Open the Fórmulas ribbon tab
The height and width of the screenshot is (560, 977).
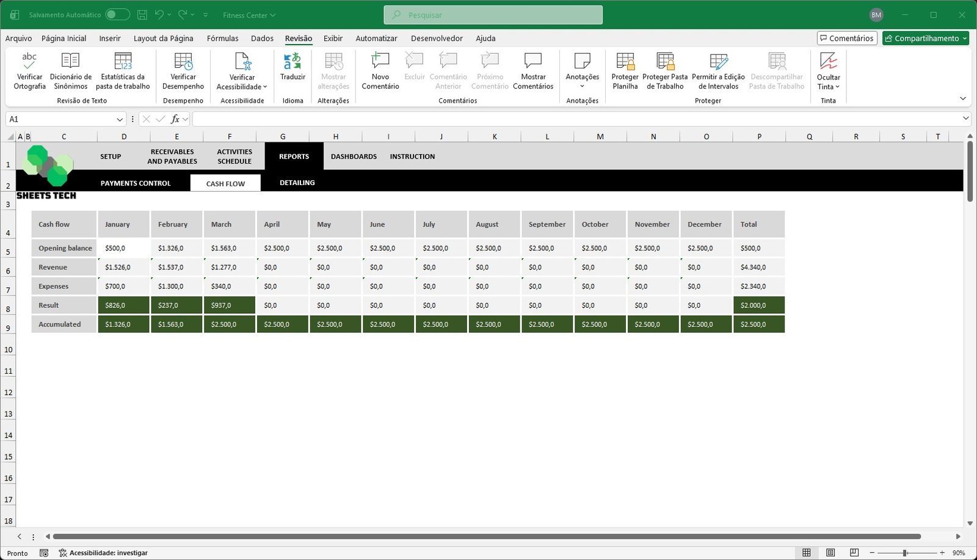222,38
